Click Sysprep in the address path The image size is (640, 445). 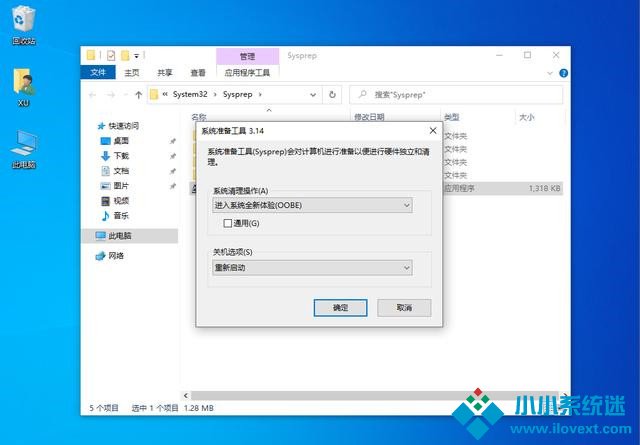[x=238, y=94]
